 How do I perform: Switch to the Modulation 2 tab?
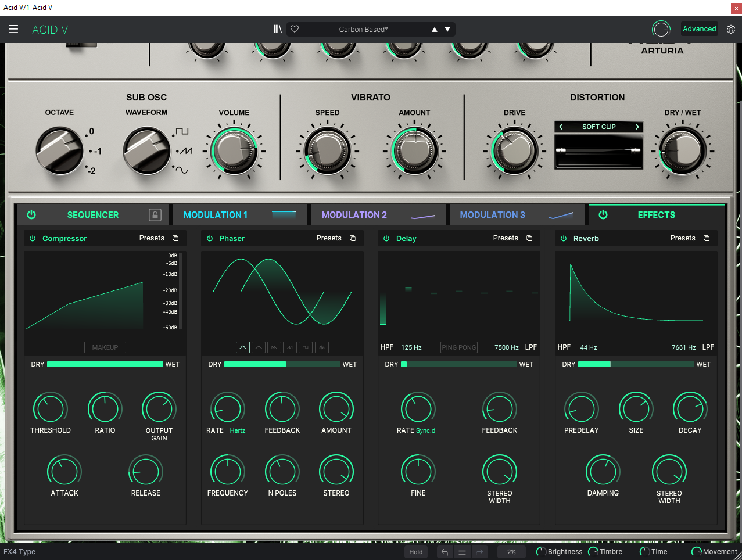tap(354, 214)
